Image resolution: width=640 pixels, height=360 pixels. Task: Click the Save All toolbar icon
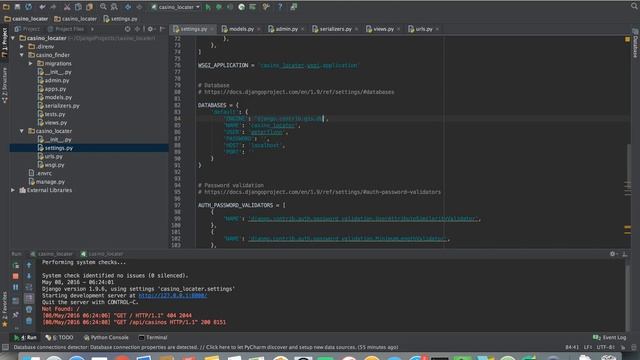click(x=17, y=7)
